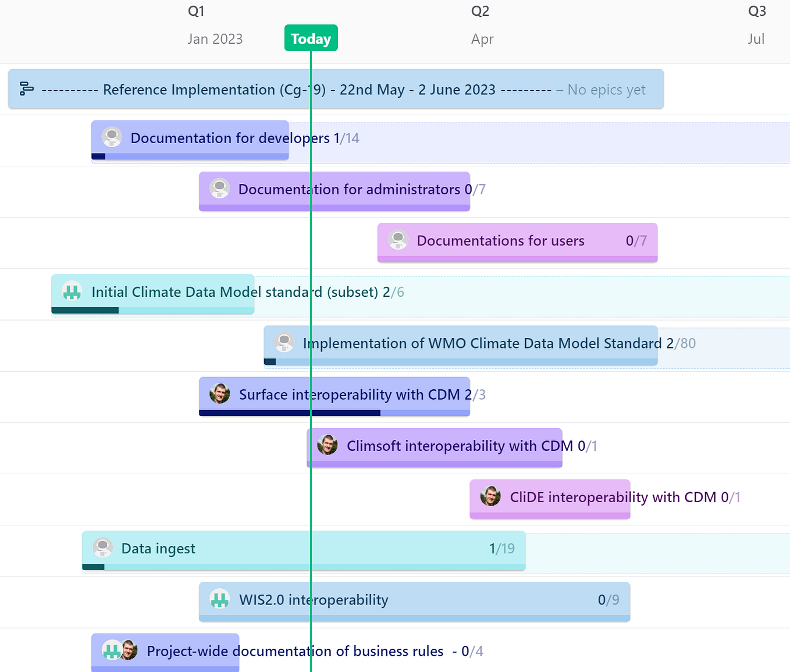Open the Reference Implementation (Cg-19) milestone title
Viewport: 790px width, 672px height.
click(298, 89)
